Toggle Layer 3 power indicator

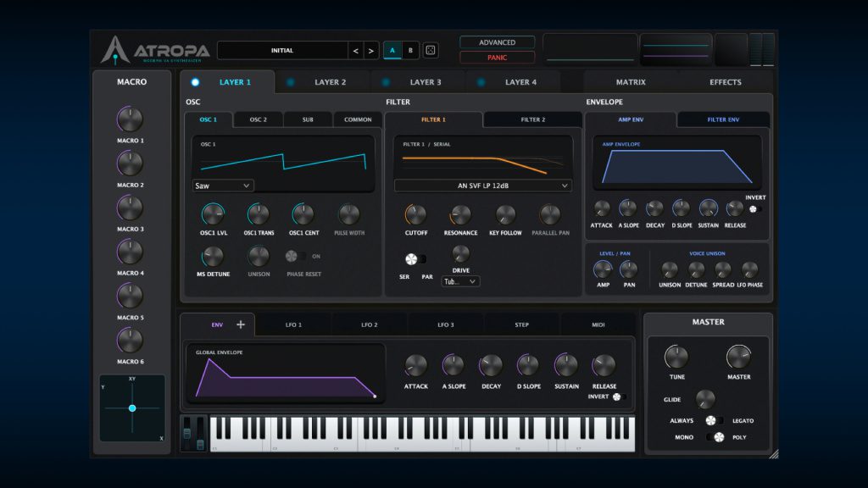click(386, 82)
